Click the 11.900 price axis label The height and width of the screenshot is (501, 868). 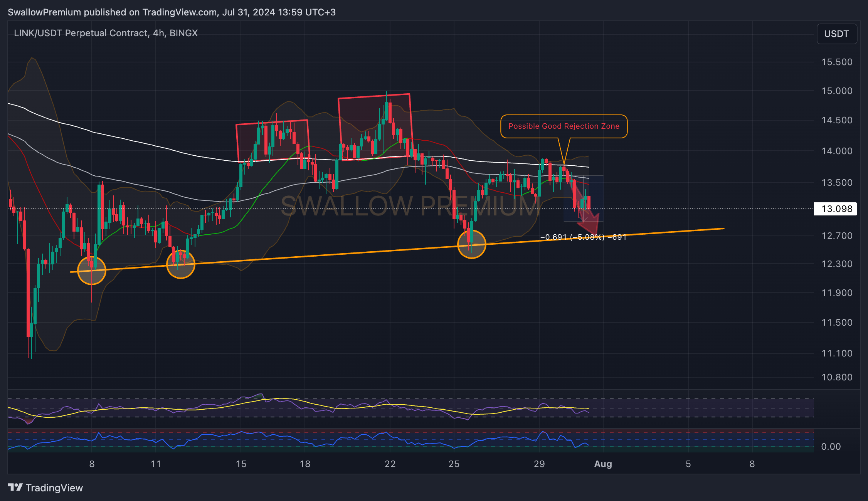click(837, 293)
